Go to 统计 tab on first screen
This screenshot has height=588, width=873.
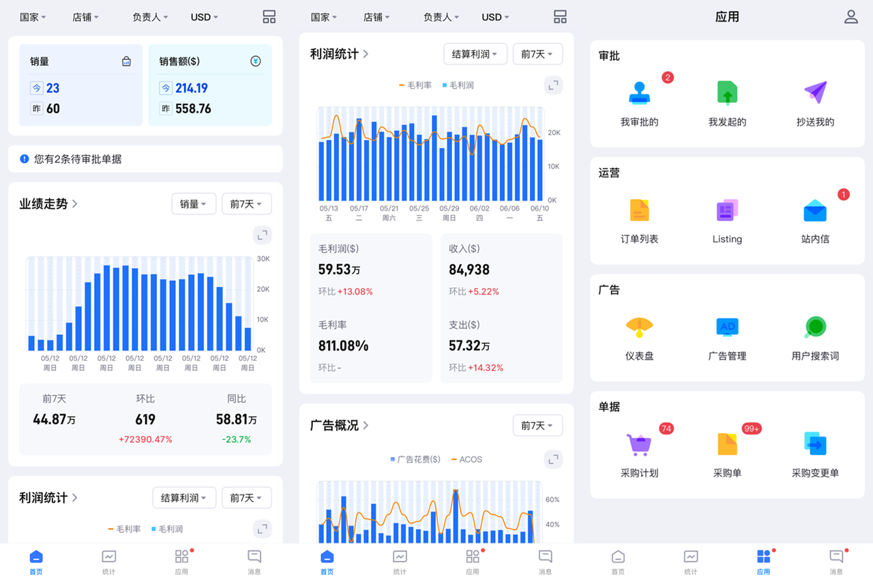(108, 562)
